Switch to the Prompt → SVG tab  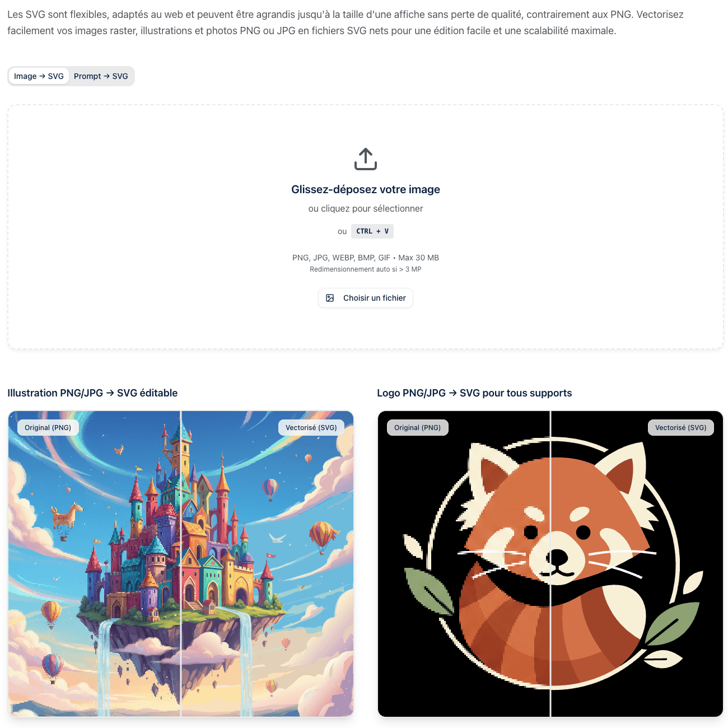[x=101, y=76]
